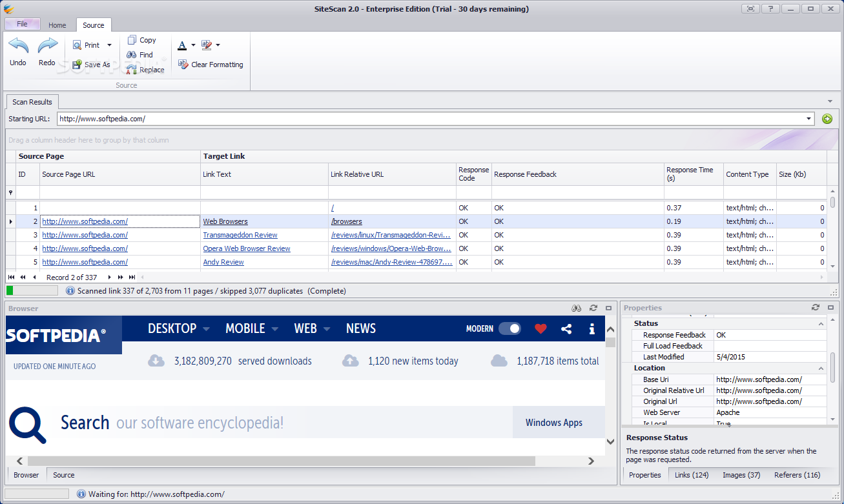Click the Undo arrow icon

[x=18, y=46]
